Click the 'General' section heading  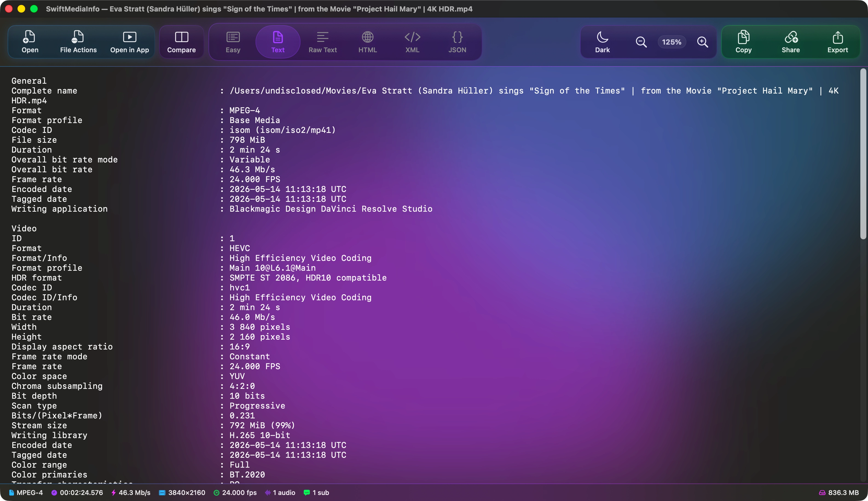coord(29,81)
